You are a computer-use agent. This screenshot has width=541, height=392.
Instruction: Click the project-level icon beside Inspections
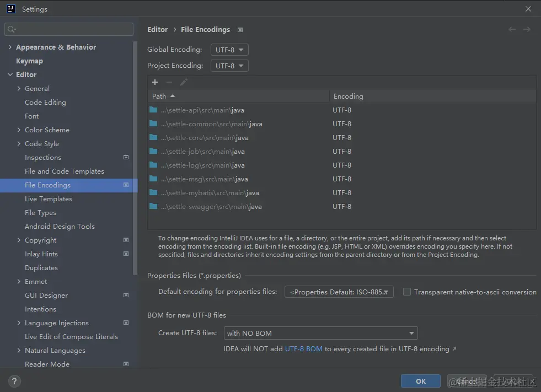126,158
